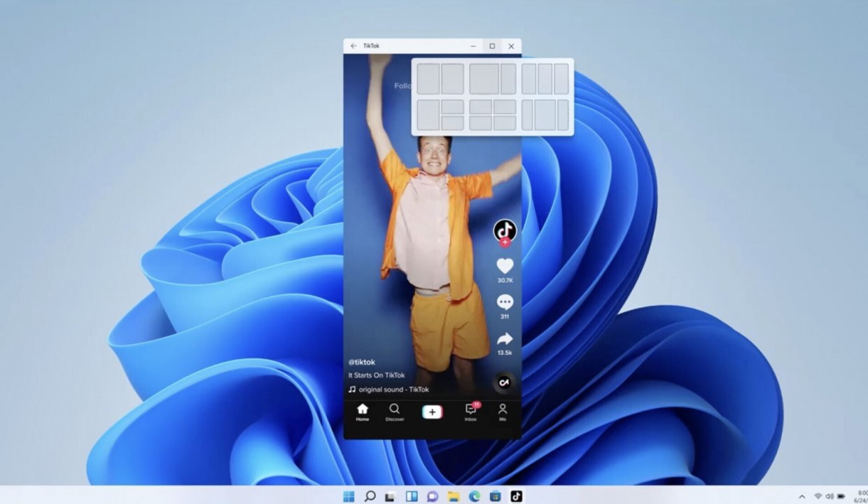Snap to left half of equal two-column layout
Screen dimensions: 868x504
(428, 79)
